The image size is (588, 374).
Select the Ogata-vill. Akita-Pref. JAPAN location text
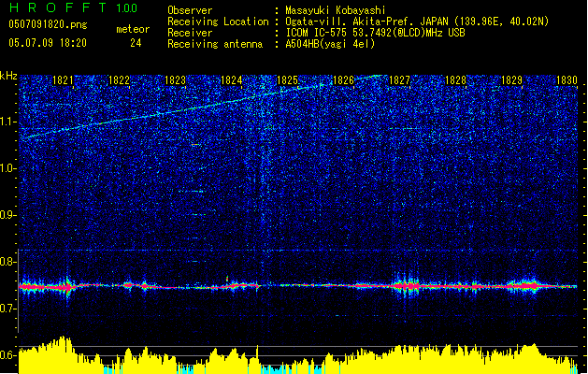tap(417, 22)
